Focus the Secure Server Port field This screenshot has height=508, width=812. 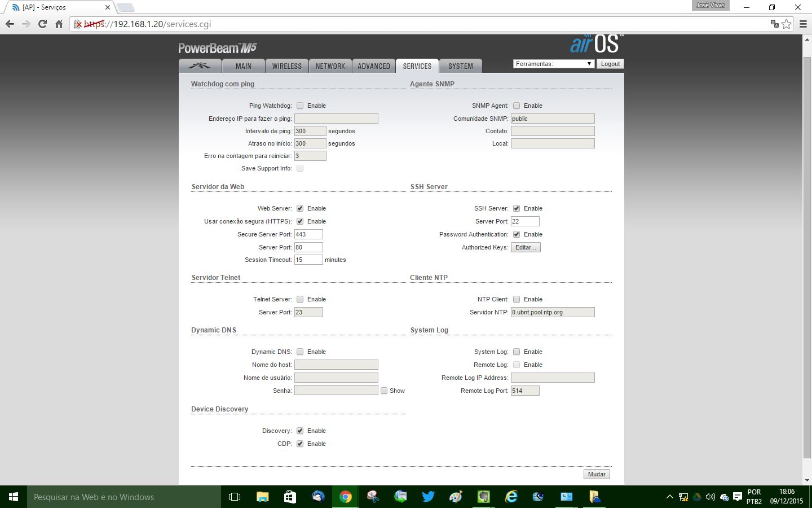[x=308, y=234]
